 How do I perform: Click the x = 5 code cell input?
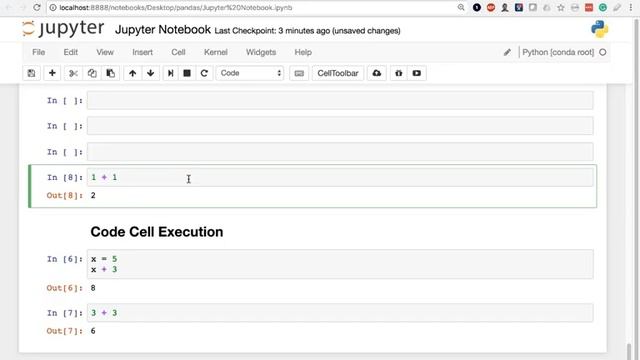click(340, 264)
